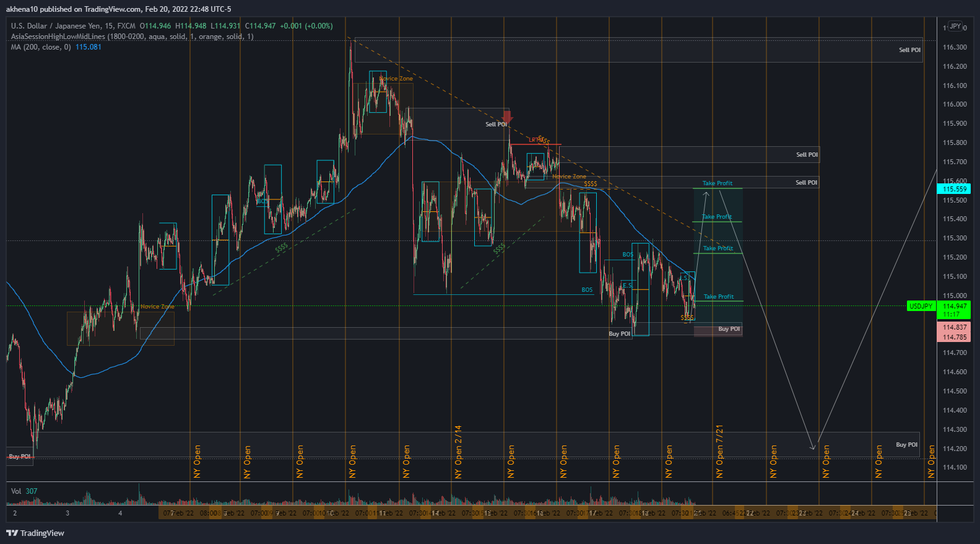
Task: Click the green 114.947 current price label
Action: tap(954, 306)
